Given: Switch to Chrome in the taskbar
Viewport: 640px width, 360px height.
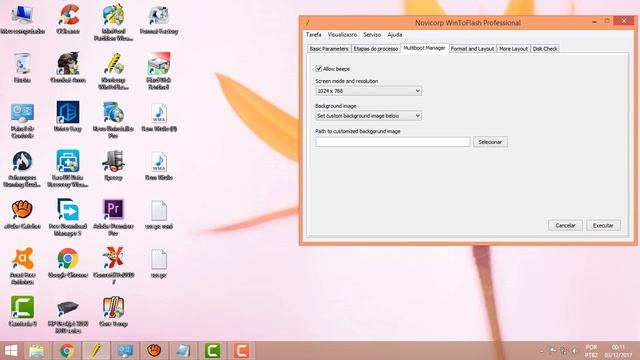Looking at the screenshot, I should tap(67, 351).
